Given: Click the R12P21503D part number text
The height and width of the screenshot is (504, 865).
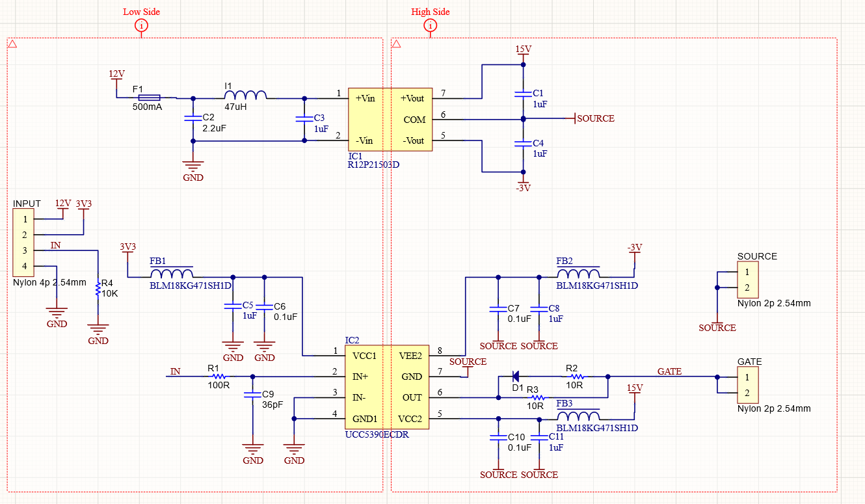Looking at the screenshot, I should tap(373, 165).
